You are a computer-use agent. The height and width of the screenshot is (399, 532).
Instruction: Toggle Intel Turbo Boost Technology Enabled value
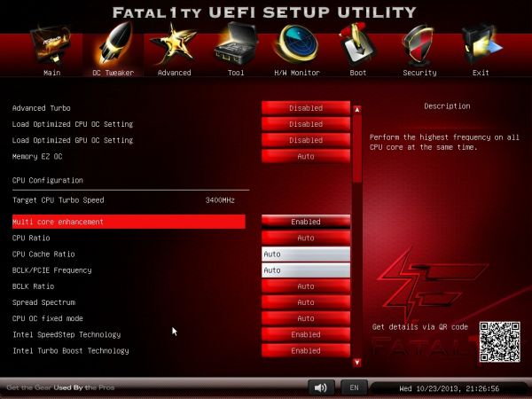(x=306, y=350)
